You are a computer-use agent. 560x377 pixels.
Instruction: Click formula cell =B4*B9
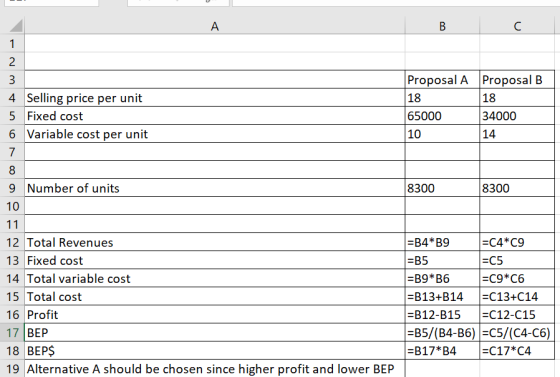click(x=442, y=242)
